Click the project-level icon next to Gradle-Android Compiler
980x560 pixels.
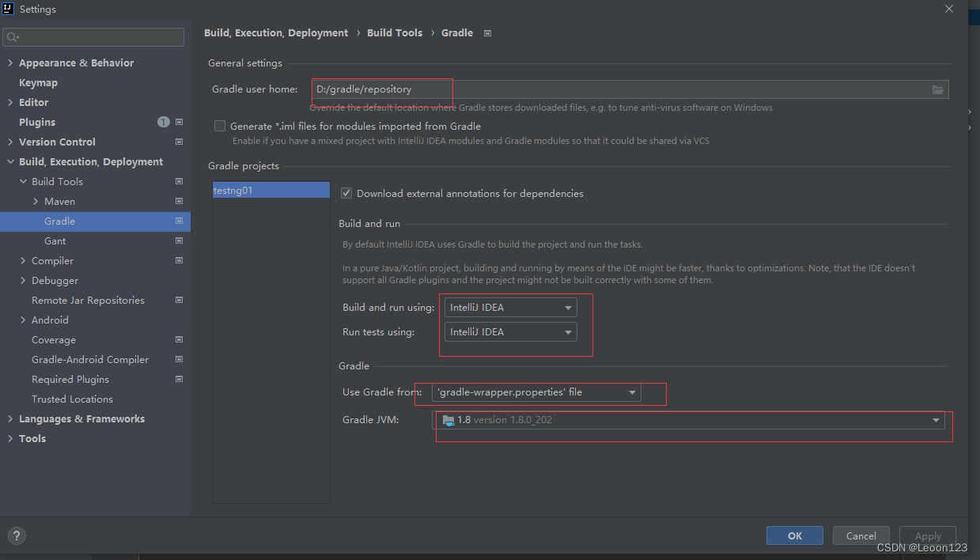pos(180,359)
